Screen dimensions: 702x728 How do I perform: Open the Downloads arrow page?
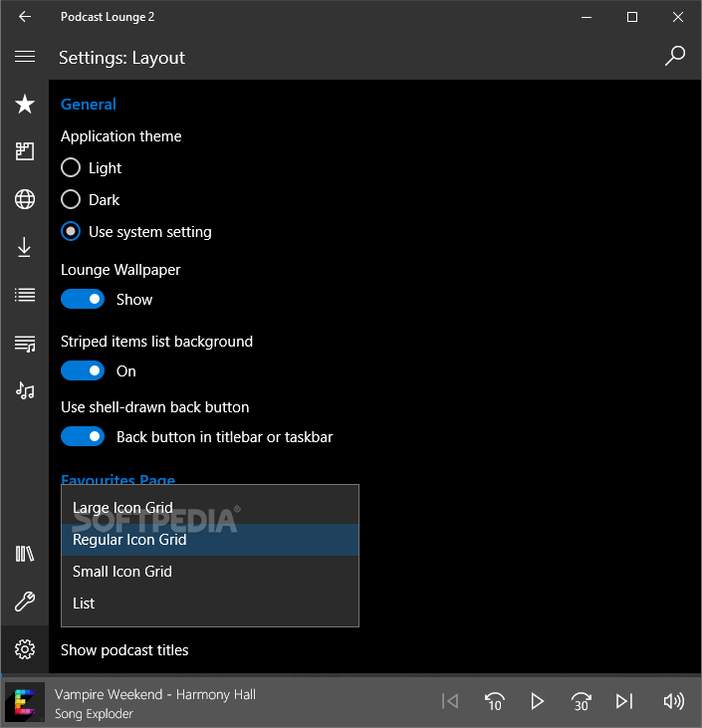coord(25,247)
